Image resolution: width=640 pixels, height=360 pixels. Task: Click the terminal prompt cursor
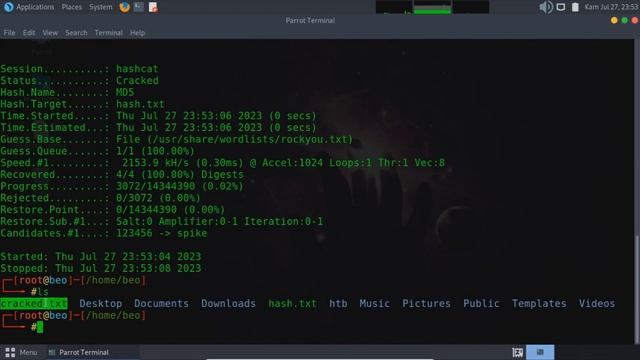coord(40,327)
